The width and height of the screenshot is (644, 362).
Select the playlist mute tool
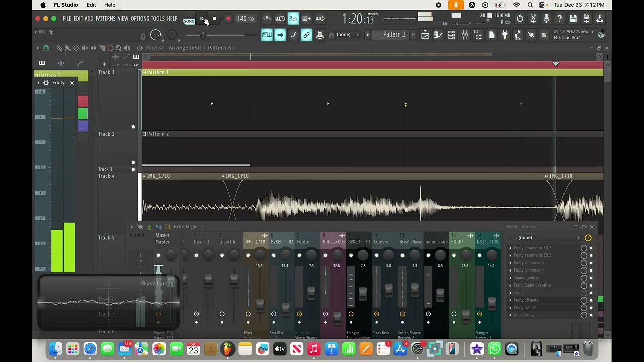(x=85, y=48)
